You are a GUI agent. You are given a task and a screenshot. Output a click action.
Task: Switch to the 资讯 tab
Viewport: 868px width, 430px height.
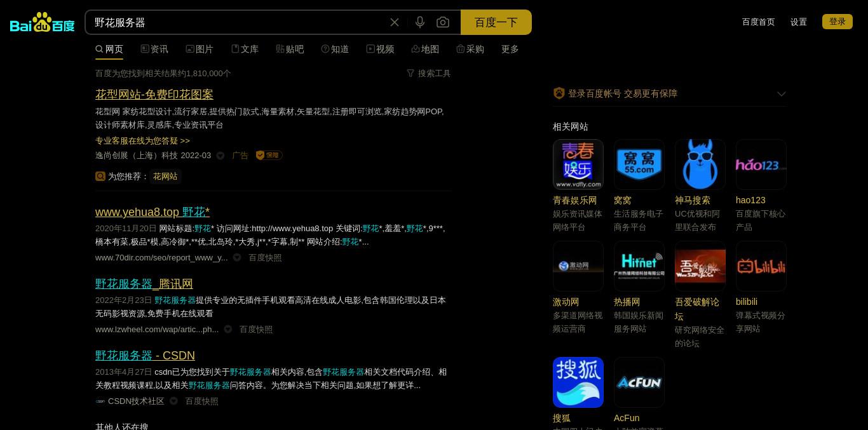154,49
